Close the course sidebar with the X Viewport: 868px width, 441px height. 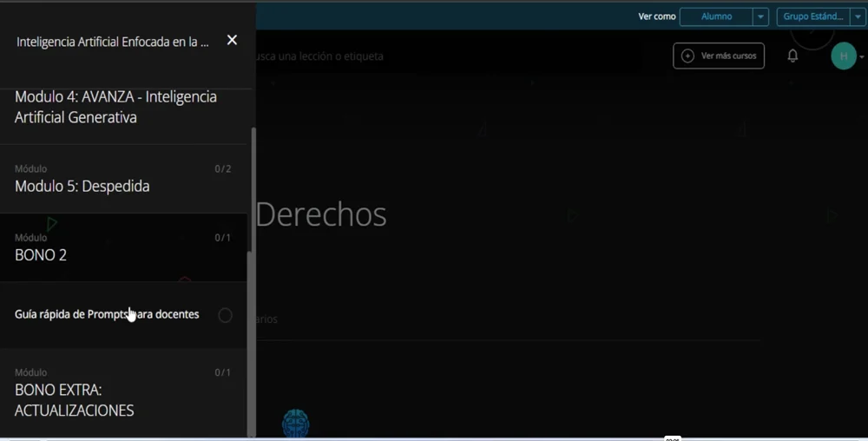(232, 40)
